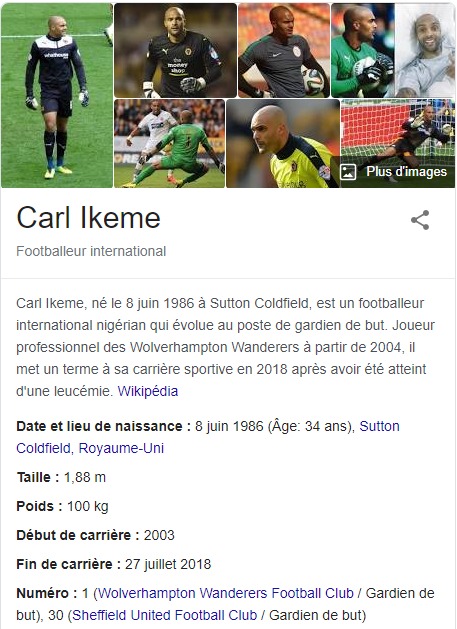Click the image icon next to Plus d'images
The image size is (457, 629).
pyautogui.click(x=348, y=172)
